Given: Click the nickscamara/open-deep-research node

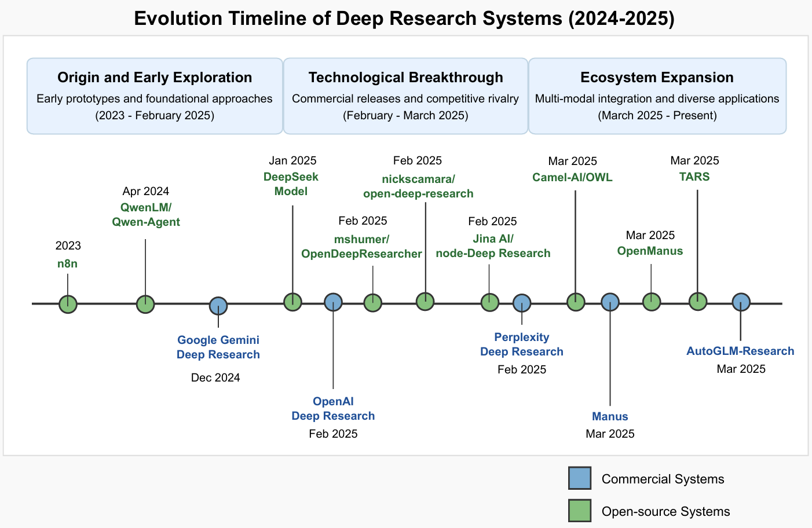Looking at the screenshot, I should coord(425,301).
